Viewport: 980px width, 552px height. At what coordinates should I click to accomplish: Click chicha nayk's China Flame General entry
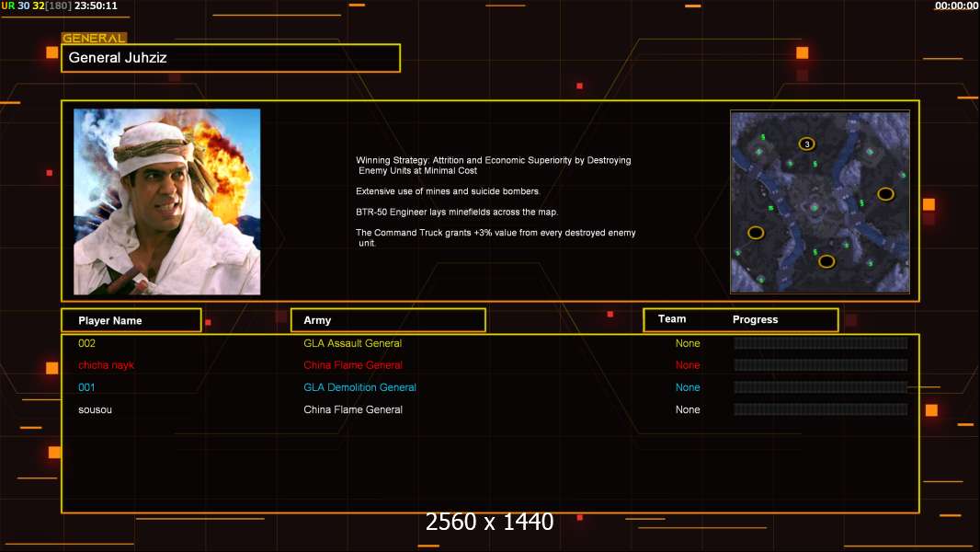coord(353,365)
